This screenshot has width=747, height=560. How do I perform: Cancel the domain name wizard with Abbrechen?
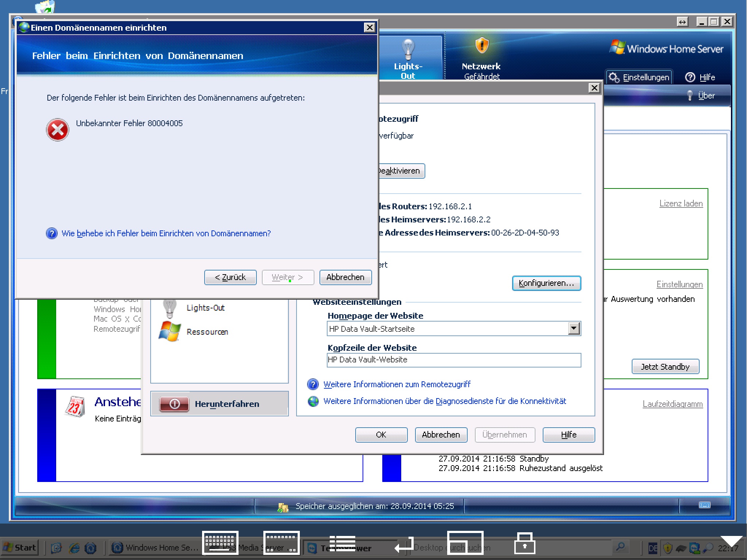(345, 277)
